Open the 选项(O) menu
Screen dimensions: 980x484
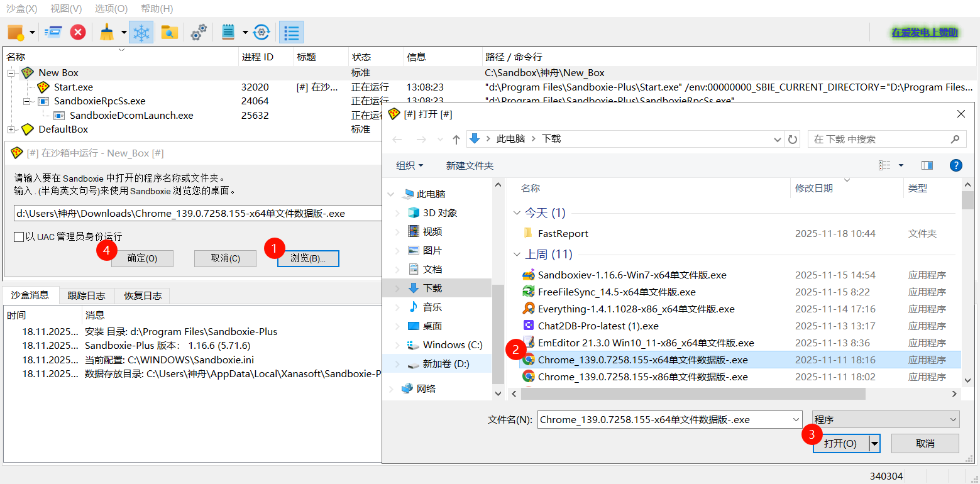(x=111, y=9)
